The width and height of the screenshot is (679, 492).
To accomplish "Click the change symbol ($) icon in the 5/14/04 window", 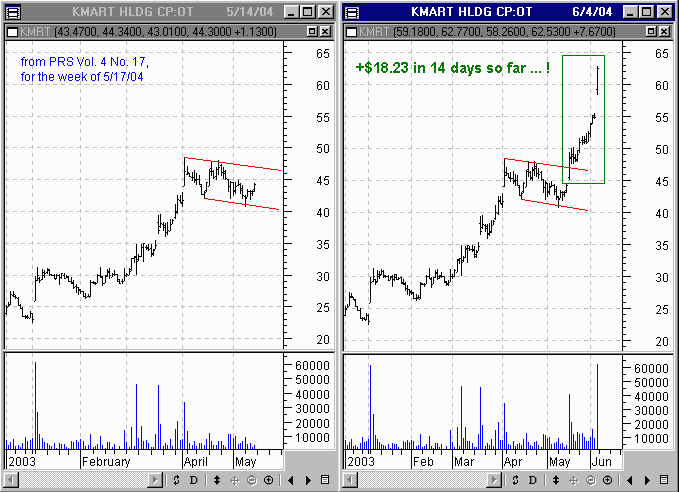I will (x=176, y=480).
